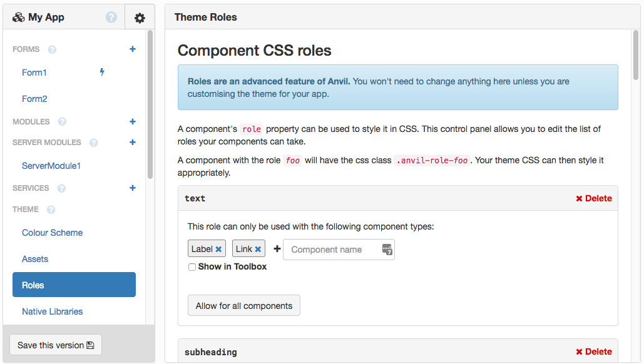Viewport: 644px width, 364px height.
Task: Add a new form using the FORMS plus icon
Action: [x=132, y=49]
